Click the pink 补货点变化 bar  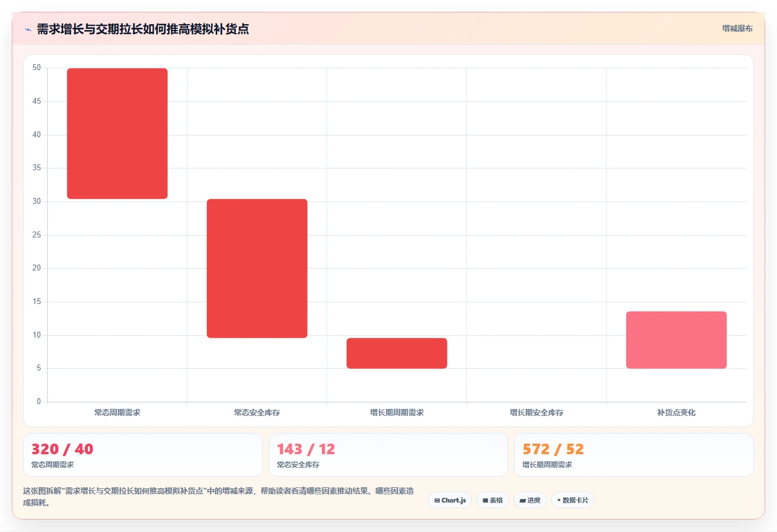point(676,340)
